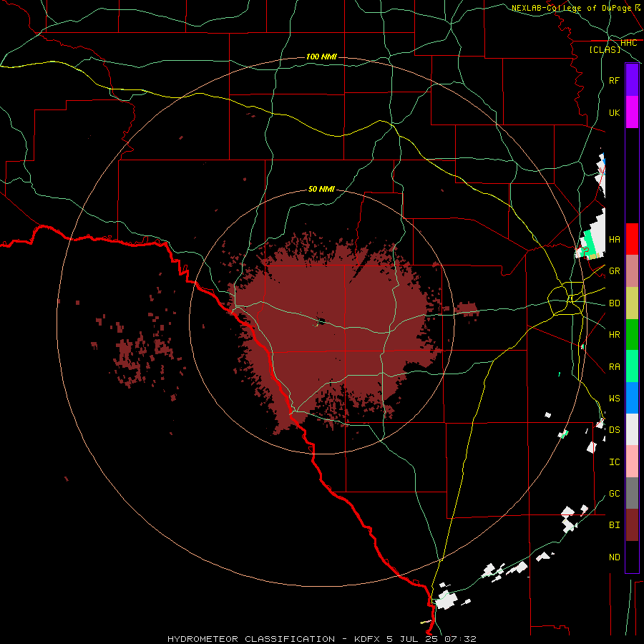Click the GR legend label
The width and height of the screenshot is (644, 644).
tap(614, 271)
